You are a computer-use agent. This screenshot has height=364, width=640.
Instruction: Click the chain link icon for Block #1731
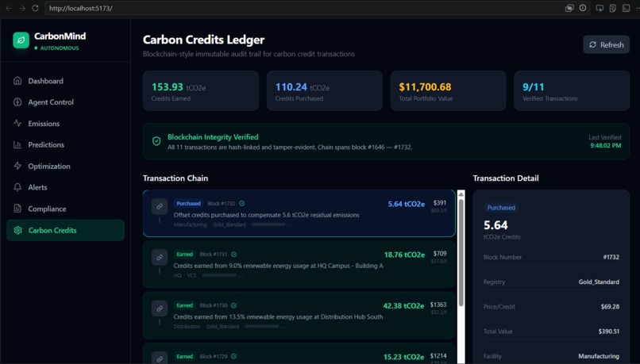point(160,257)
